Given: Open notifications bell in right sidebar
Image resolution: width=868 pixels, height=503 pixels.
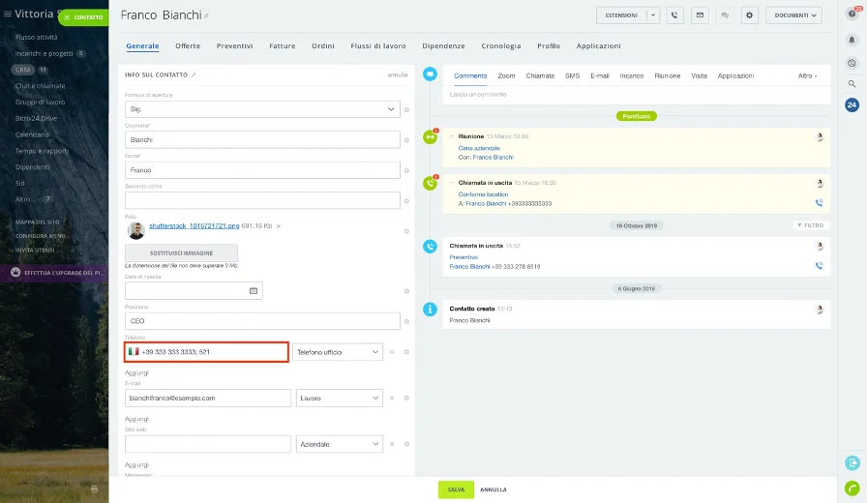Looking at the screenshot, I should tap(852, 40).
